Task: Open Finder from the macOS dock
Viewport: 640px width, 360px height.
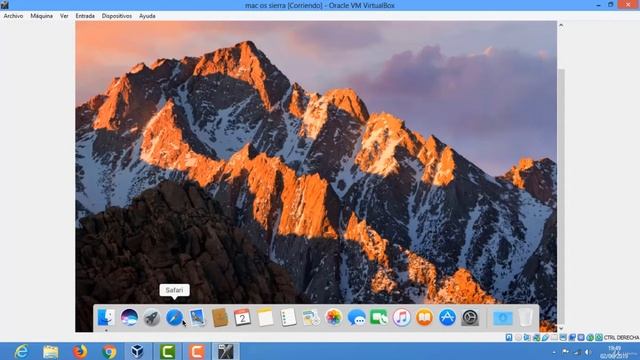Action: coord(107,318)
